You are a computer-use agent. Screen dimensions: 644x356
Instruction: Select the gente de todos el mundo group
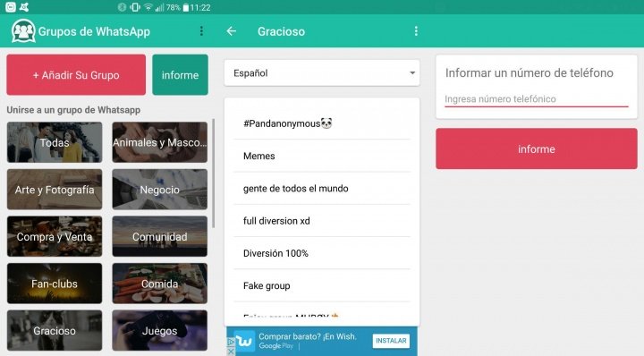322,188
